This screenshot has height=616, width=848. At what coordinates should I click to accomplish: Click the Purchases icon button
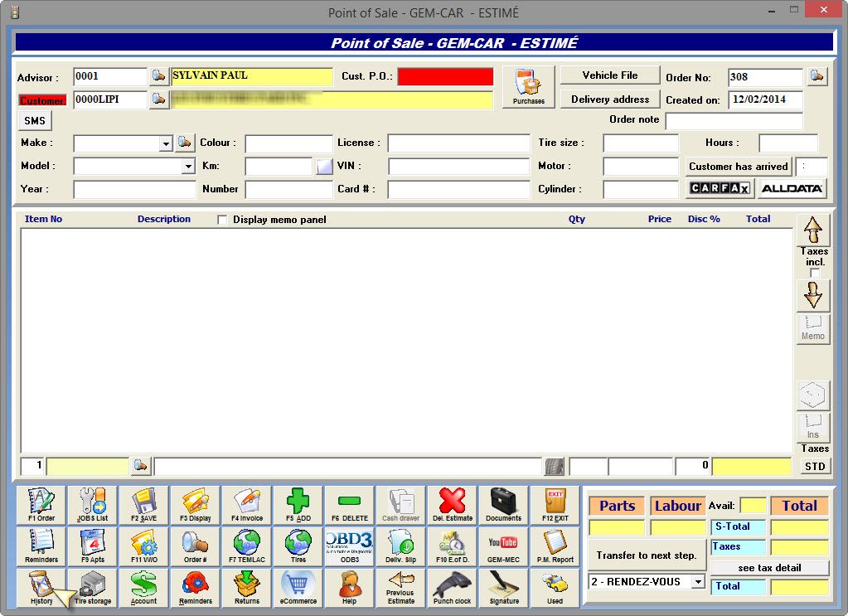click(x=528, y=87)
